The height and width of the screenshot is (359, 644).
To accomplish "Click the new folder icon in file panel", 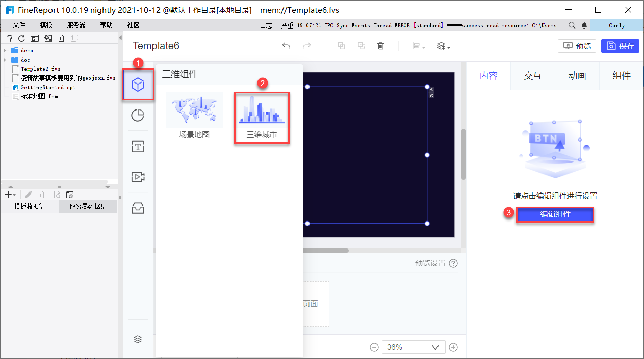I will 8,38.
